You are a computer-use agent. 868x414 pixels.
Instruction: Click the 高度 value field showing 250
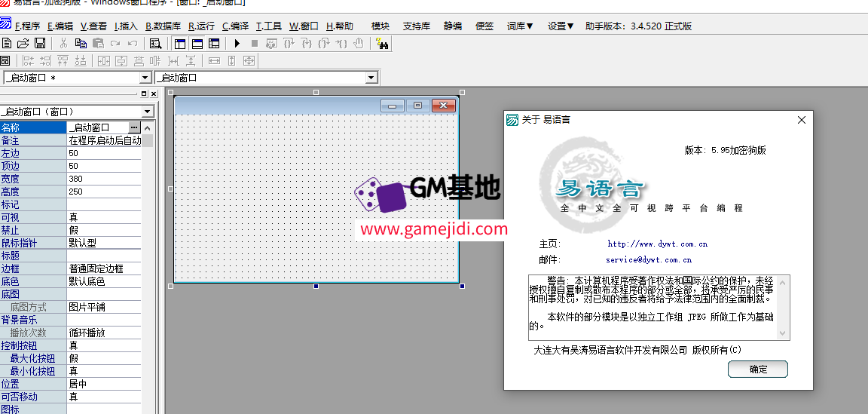tap(104, 192)
